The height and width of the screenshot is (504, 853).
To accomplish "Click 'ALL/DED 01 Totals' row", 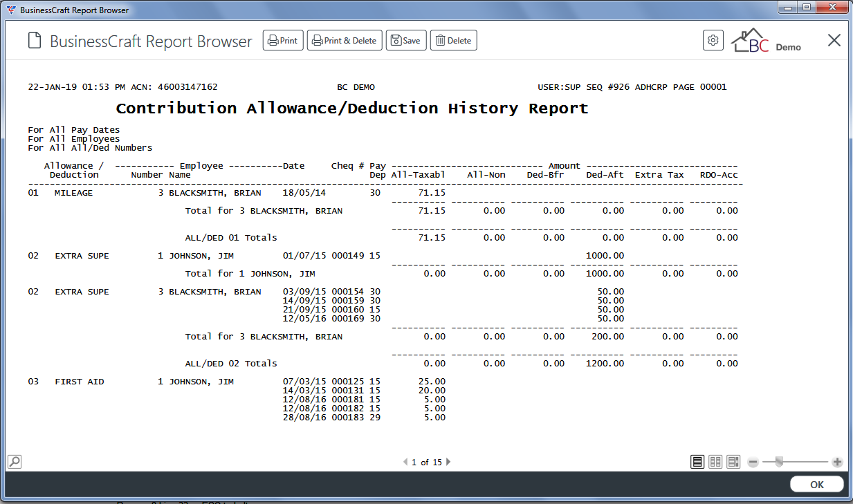I will pyautogui.click(x=231, y=238).
